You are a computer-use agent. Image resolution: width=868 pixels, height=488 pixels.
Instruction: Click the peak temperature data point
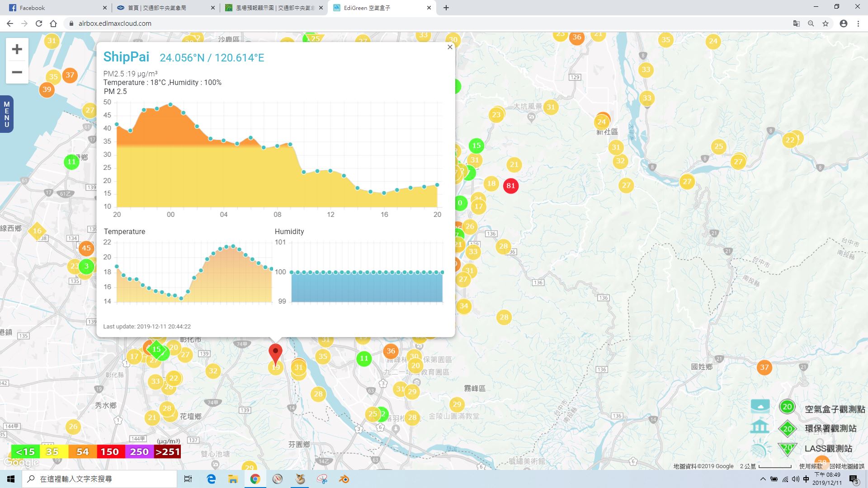pos(233,246)
